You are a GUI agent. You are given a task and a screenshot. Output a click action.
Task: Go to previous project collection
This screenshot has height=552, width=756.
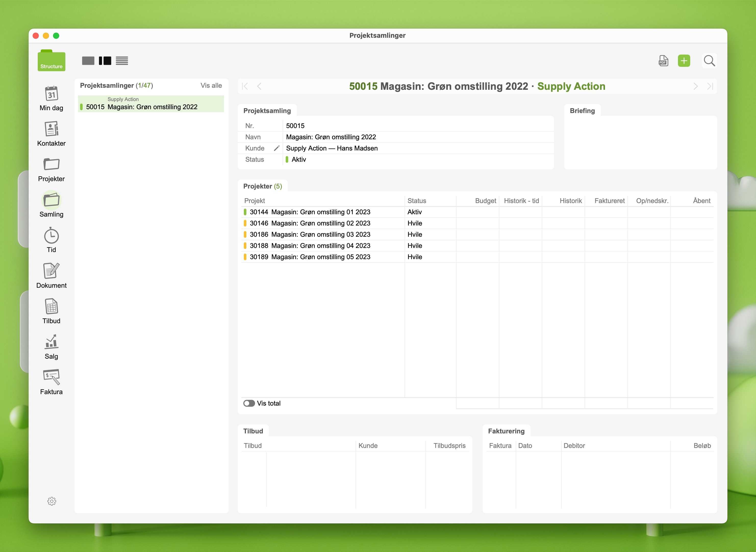tap(259, 86)
